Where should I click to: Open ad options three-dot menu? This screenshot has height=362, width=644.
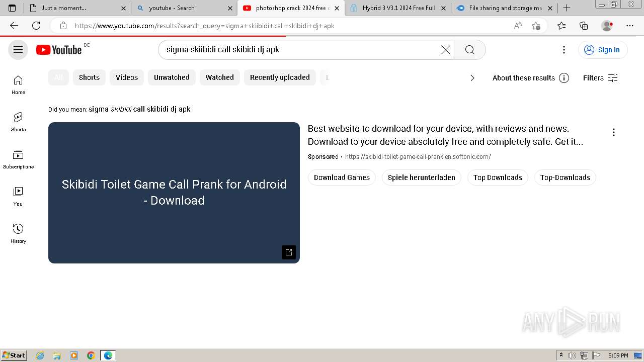[613, 132]
